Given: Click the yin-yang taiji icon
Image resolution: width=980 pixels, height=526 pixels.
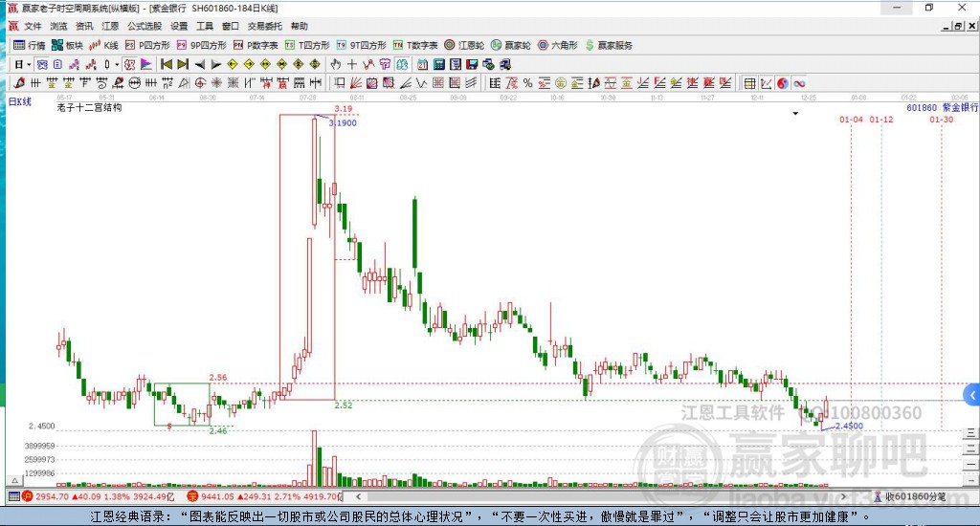Looking at the screenshot, I should pos(782,83).
